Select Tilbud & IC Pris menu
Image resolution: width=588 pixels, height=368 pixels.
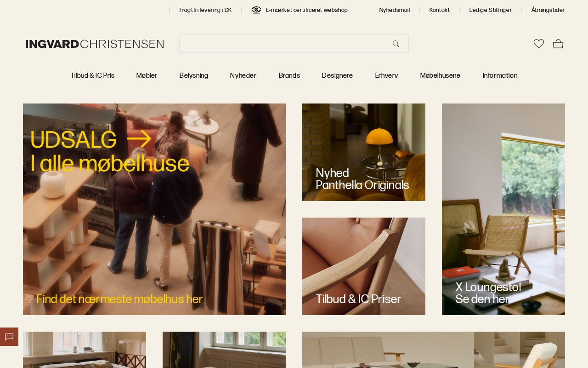tap(92, 75)
